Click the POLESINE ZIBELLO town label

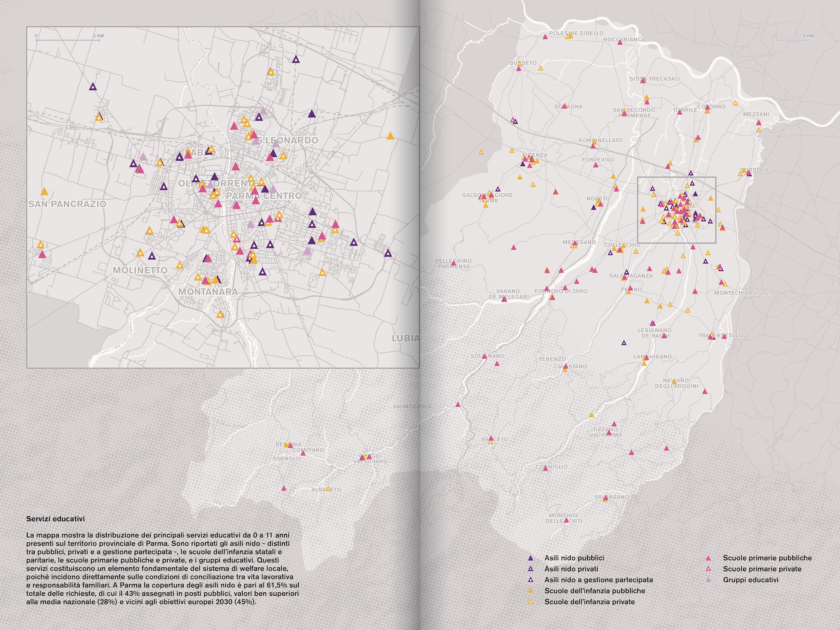(x=576, y=33)
